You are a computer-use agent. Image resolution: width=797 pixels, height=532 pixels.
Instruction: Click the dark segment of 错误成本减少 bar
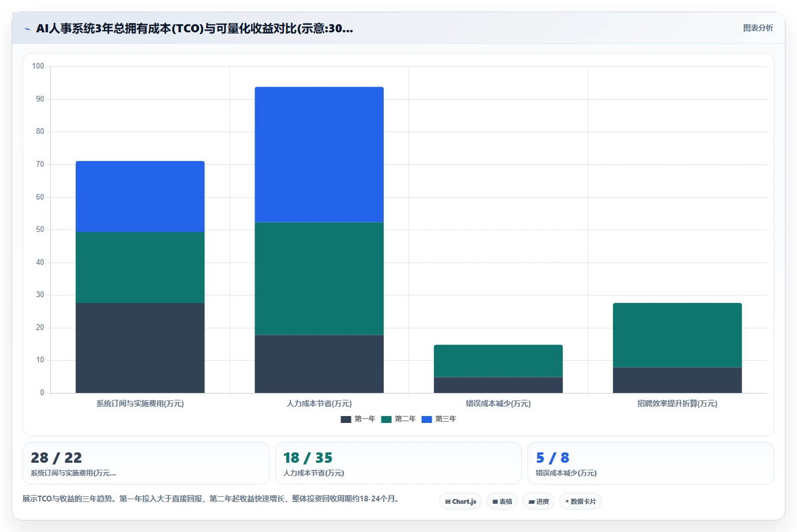(x=498, y=385)
